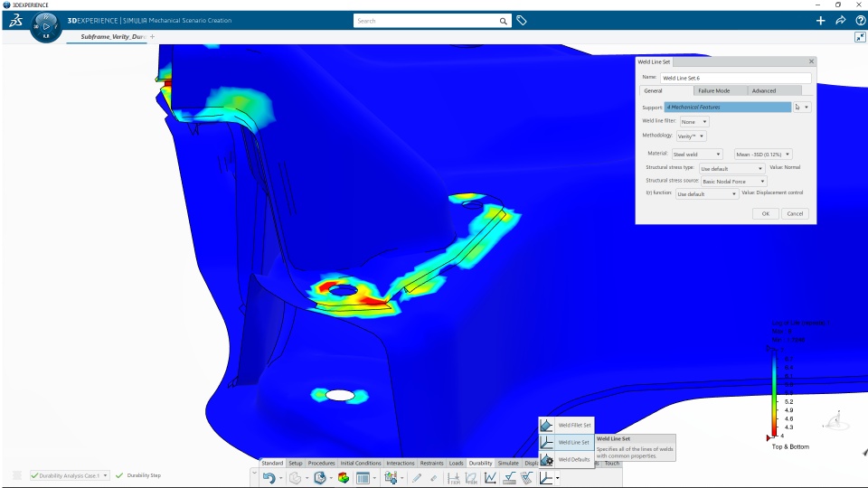This screenshot has height=488, width=868.
Task: Click the surface treatment hatch icon
Action: click(527, 478)
